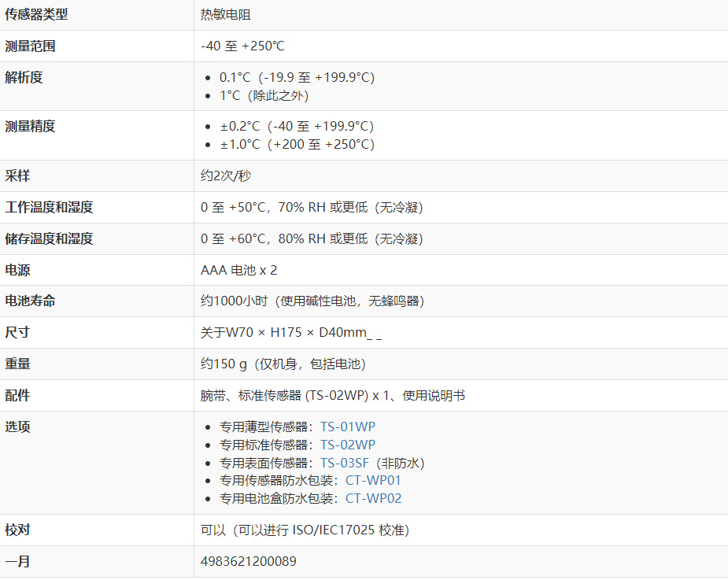Open the TS-01WP thin sensor link
Screen dimensions: 728x580
[347, 427]
